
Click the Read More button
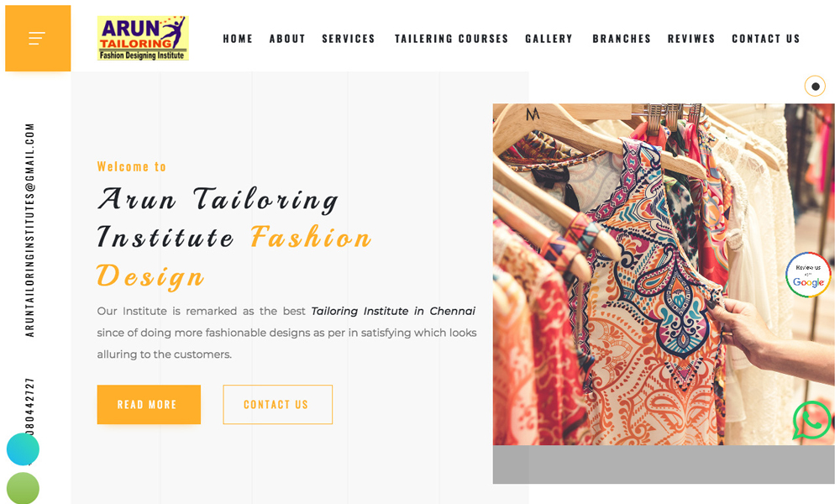(x=149, y=404)
